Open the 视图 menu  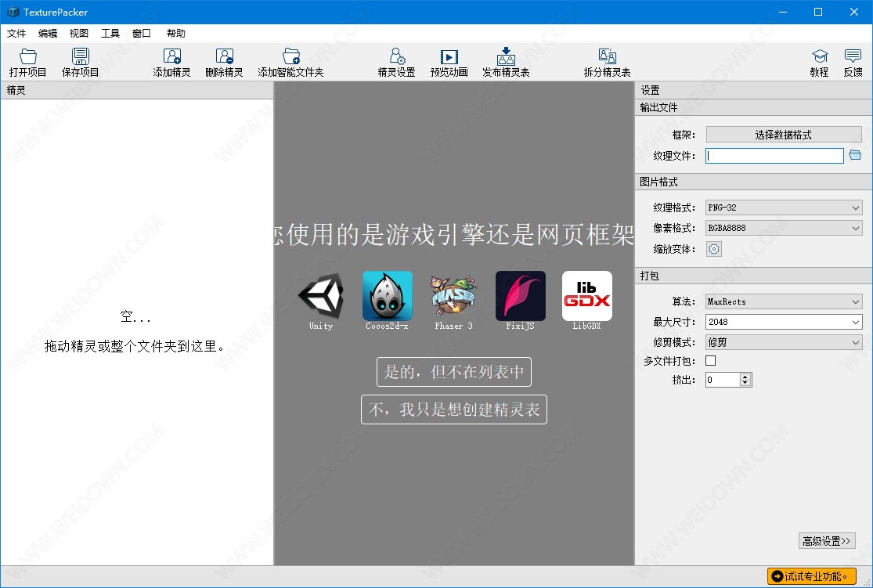point(79,34)
